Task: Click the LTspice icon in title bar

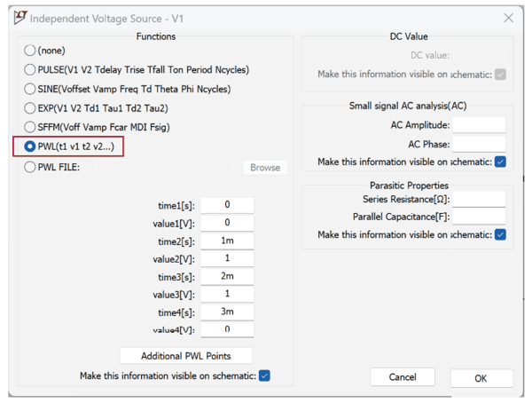Action: click(19, 18)
